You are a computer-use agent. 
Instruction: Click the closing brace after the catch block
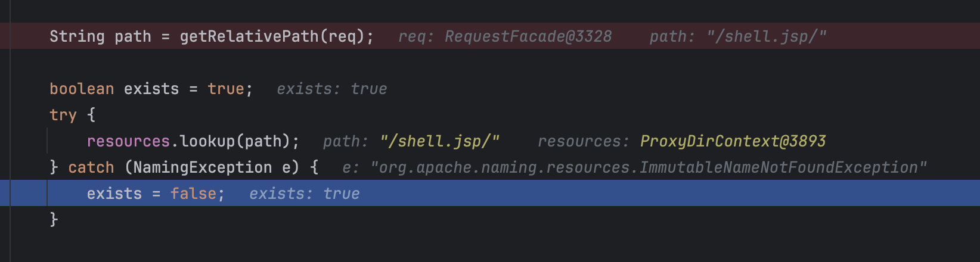54,220
